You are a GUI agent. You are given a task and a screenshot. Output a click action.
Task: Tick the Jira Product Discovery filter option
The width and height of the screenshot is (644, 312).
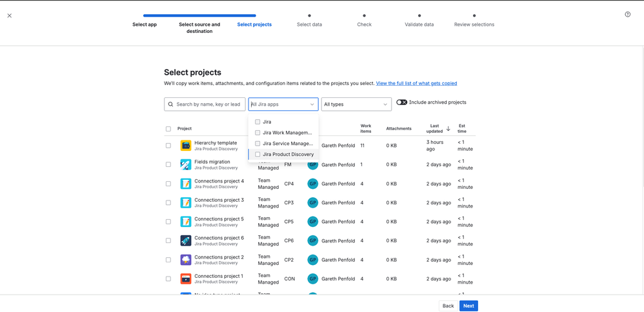pos(257,154)
